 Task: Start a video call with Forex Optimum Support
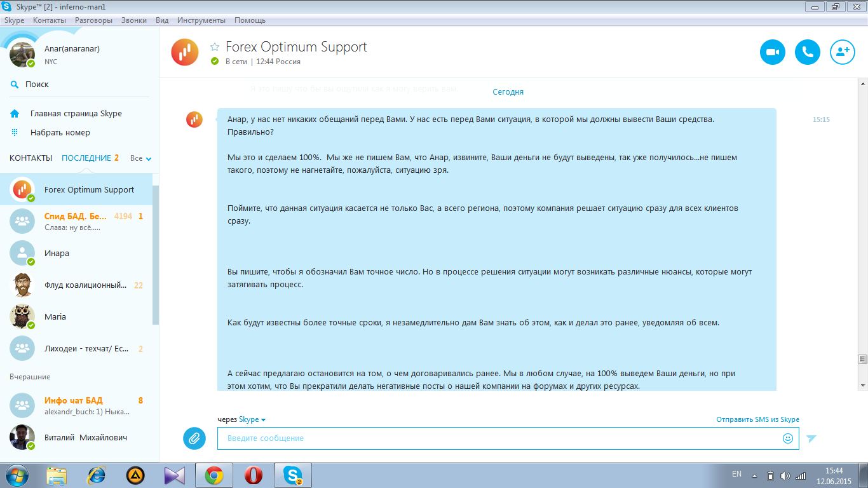[x=773, y=52]
